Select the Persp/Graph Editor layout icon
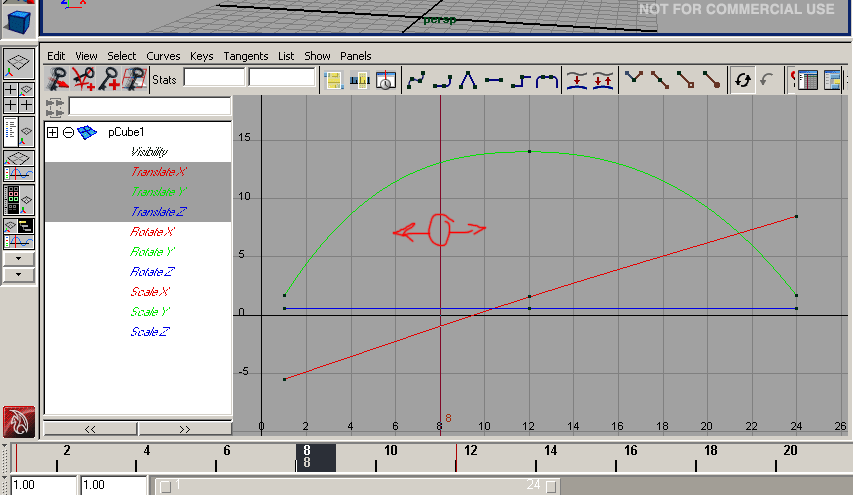Screen dimensions: 853x495 tap(19, 166)
